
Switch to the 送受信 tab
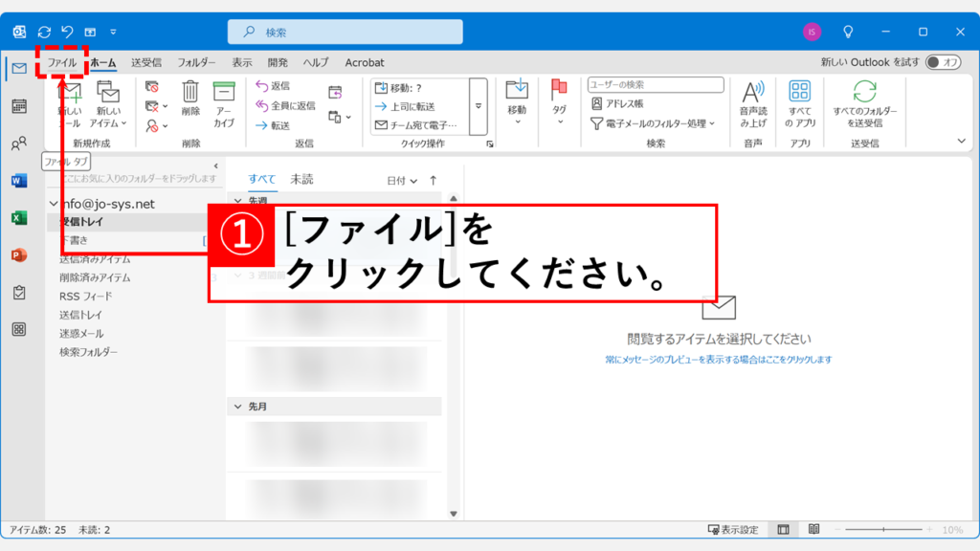146,62
